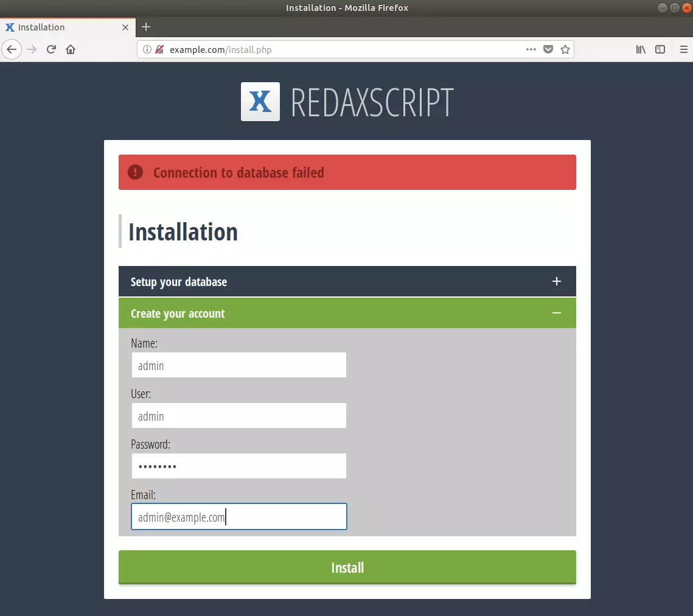Close the Installation tab
This screenshot has width=693, height=616.
pos(125,27)
